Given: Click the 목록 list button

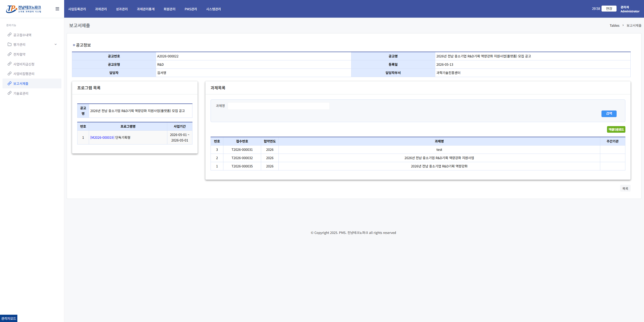Looking at the screenshot, I should [x=625, y=188].
